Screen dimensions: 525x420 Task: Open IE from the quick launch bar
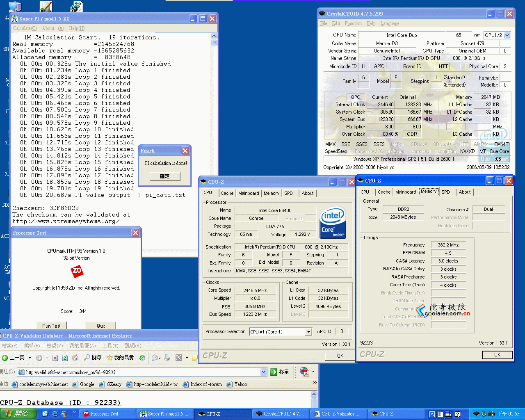[x=55, y=414]
